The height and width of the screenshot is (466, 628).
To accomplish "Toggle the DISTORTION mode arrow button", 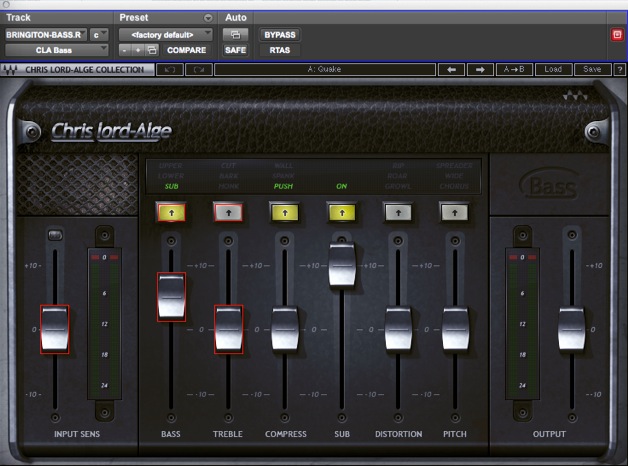I will click(x=398, y=213).
